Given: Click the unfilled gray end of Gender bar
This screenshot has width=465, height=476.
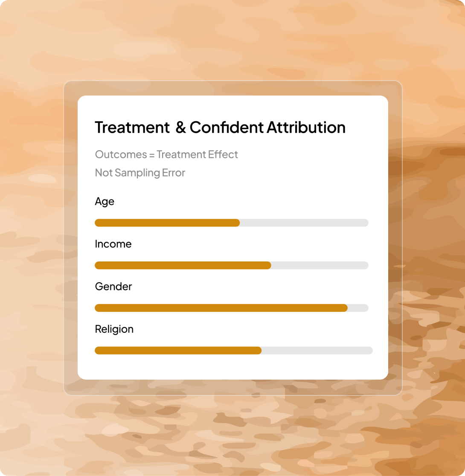Looking at the screenshot, I should click(x=358, y=308).
